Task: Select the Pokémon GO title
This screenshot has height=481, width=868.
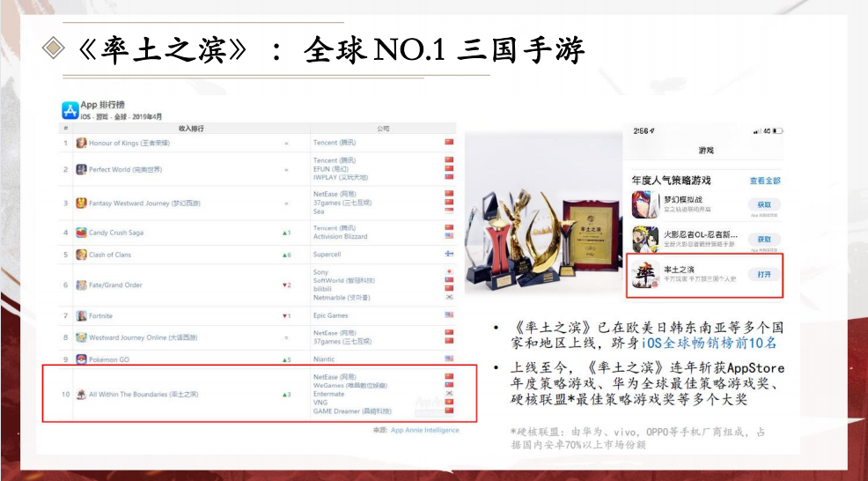Action: 109,359
